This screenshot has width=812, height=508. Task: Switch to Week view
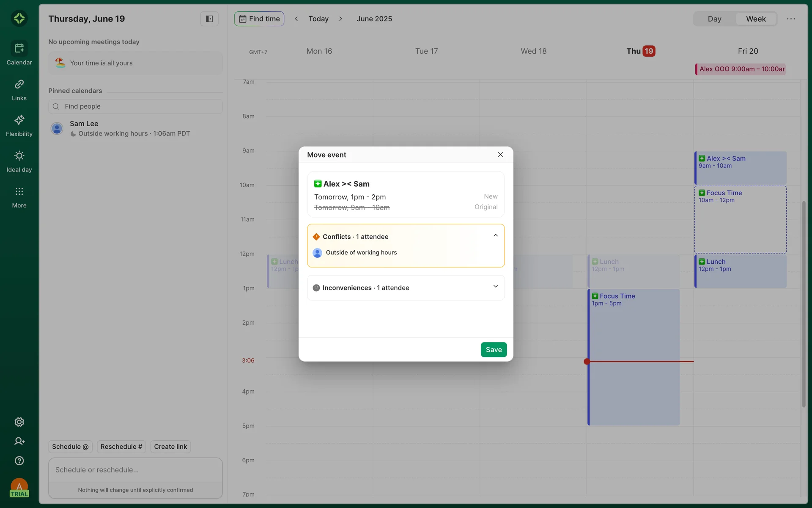756,19
